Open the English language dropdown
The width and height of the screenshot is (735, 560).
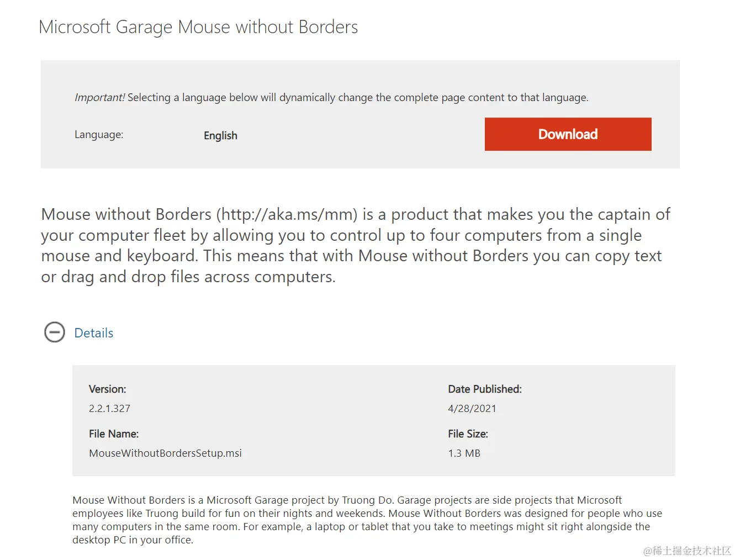click(x=220, y=136)
